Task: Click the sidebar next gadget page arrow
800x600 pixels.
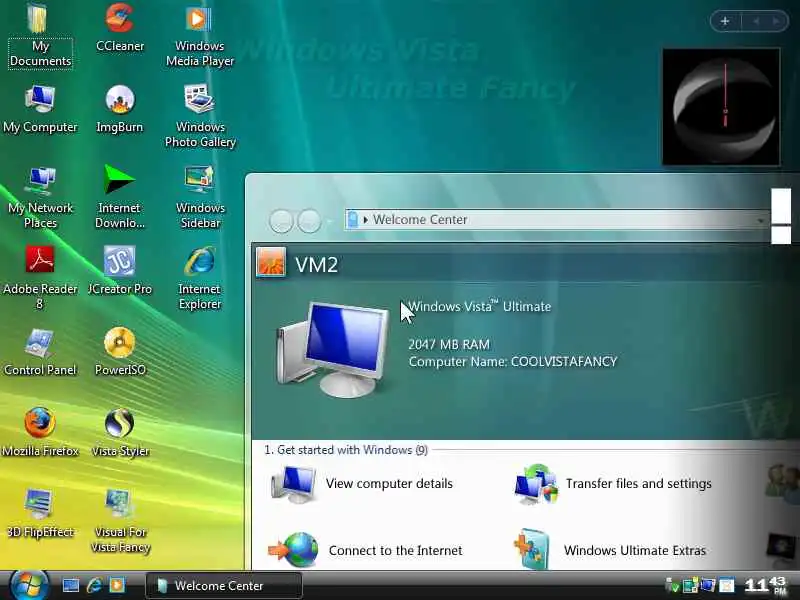Action: pos(776,21)
